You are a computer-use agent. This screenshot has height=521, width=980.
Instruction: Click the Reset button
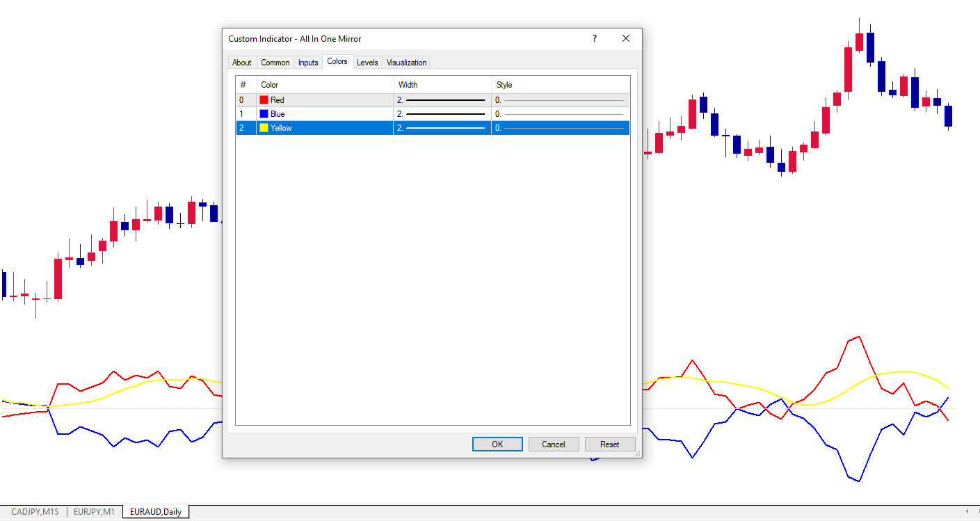tap(610, 444)
